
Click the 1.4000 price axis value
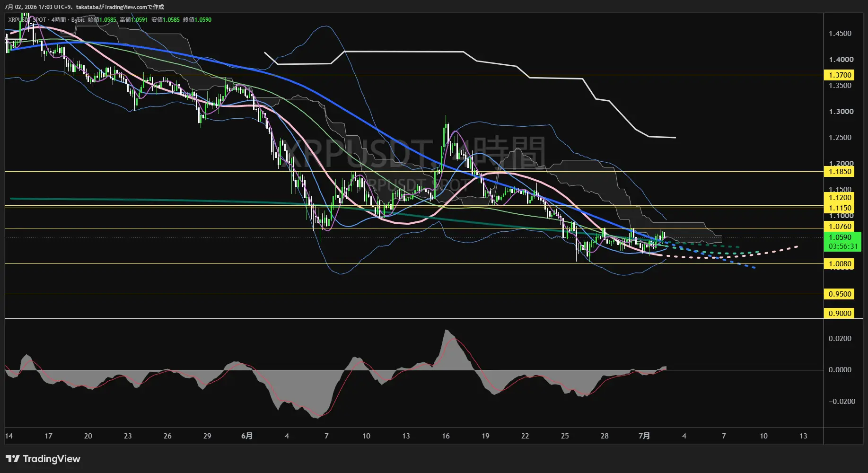click(841, 60)
